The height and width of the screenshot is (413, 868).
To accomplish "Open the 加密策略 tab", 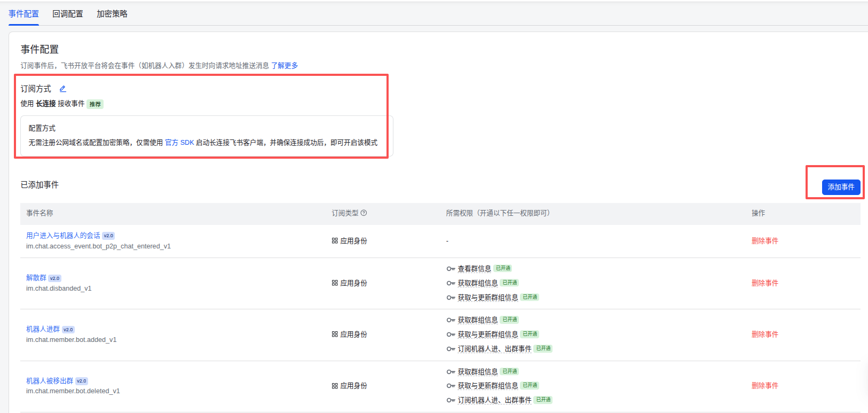I will (112, 14).
